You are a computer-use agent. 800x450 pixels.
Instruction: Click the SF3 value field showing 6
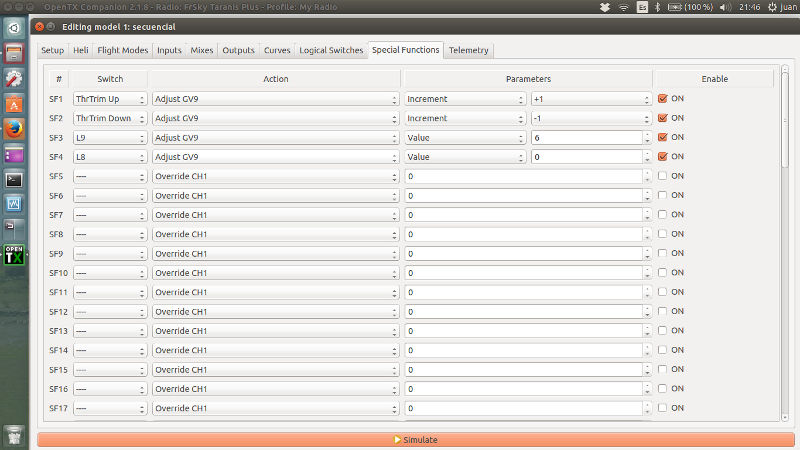point(586,138)
